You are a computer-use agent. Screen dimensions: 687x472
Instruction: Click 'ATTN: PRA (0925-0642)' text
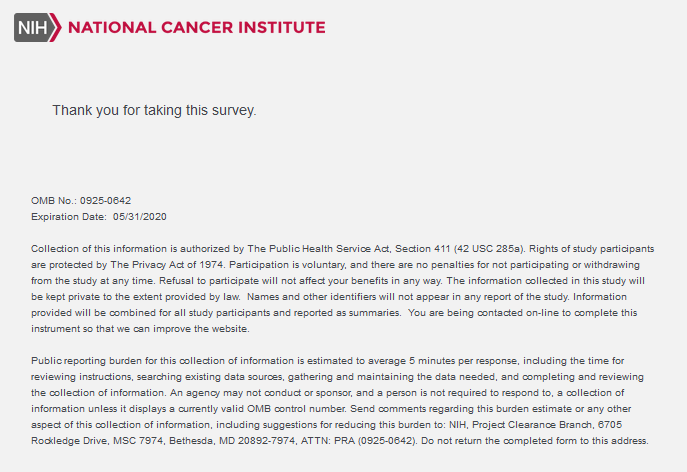(x=359, y=441)
